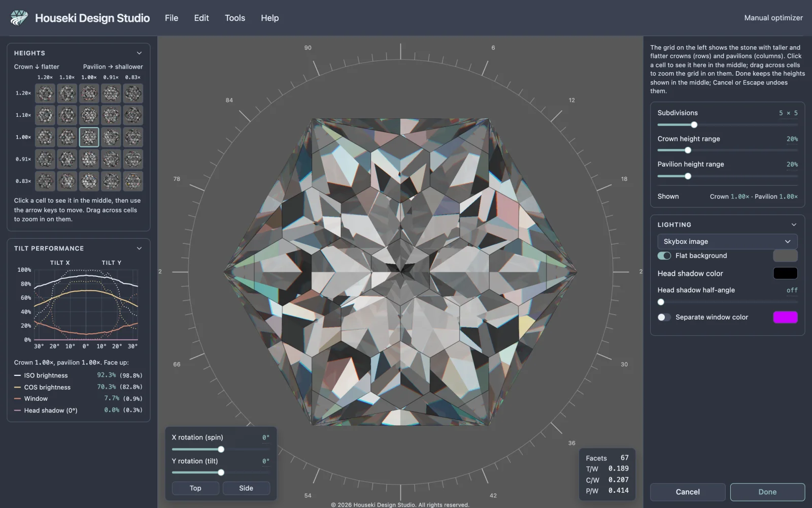Image resolution: width=812 pixels, height=508 pixels.
Task: Open Head shadow color black swatch
Action: 785,273
